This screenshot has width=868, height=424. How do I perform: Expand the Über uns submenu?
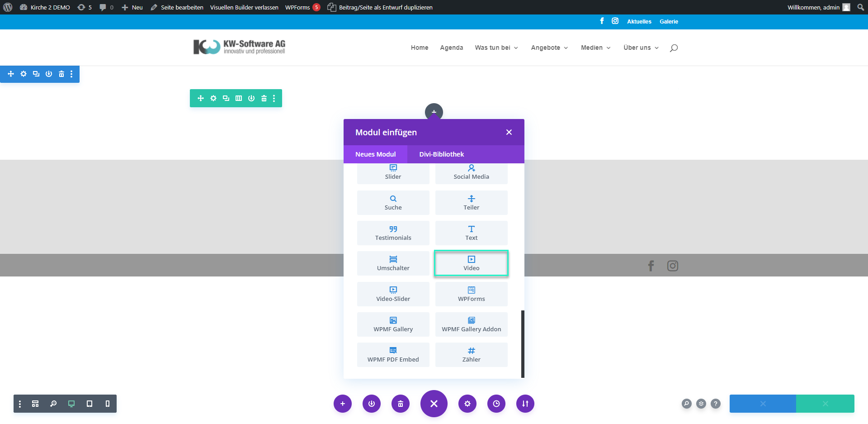(641, 48)
